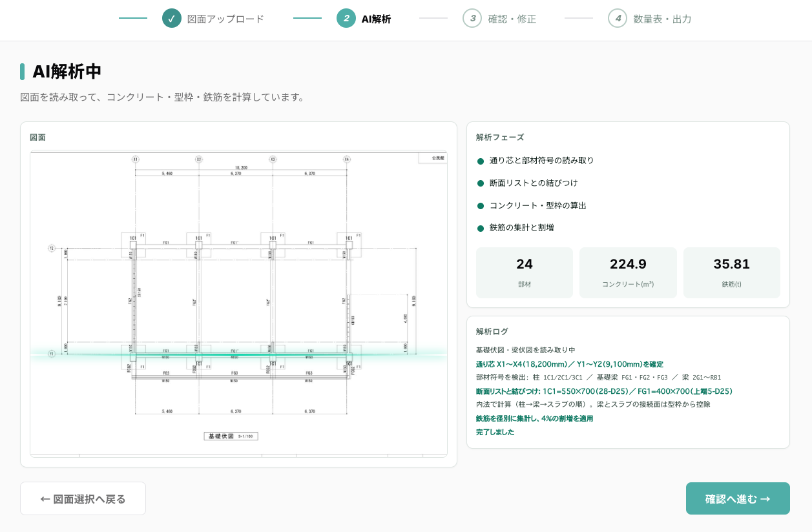The height and width of the screenshot is (532, 812).
Task: Go to the 確認・修正 step label
Action: pyautogui.click(x=512, y=19)
